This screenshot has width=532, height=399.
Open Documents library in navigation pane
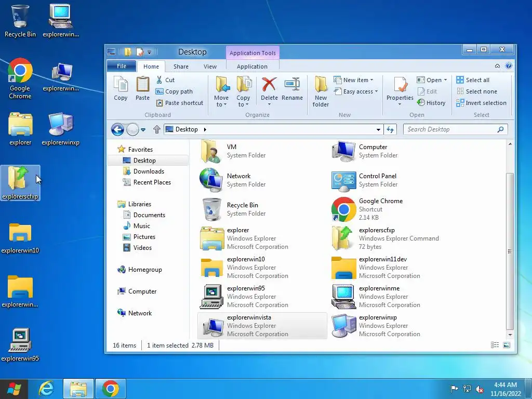coord(149,215)
